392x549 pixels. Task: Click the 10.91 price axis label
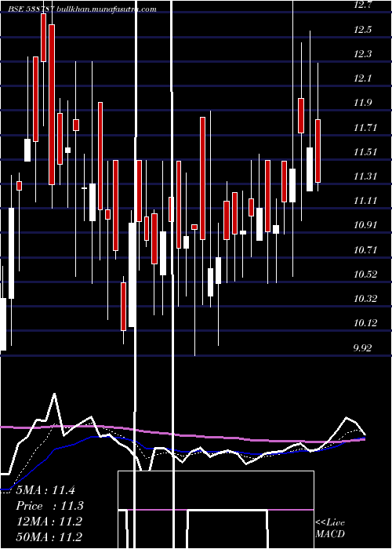[365, 225]
